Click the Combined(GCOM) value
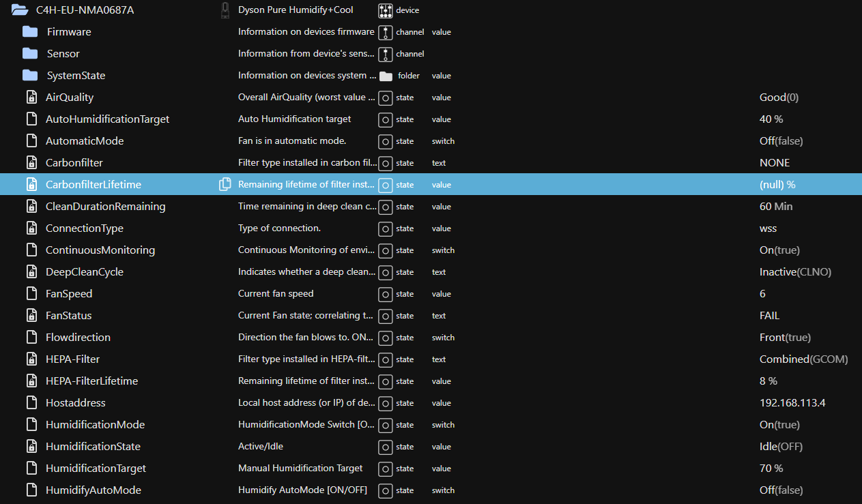862x504 pixels. pyautogui.click(x=804, y=359)
